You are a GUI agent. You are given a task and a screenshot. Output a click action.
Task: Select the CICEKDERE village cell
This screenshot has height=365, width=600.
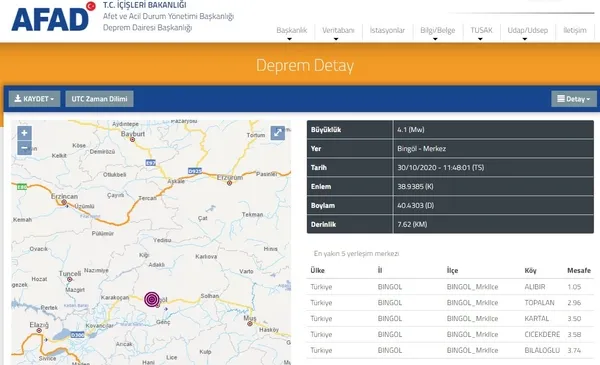(x=542, y=334)
